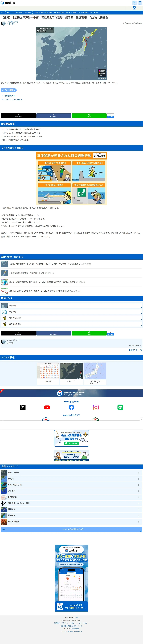Open 現在地周辺の雨雲レーダー thumbnail card
The width and height of the screenshot is (143, 644).
pos(95,374)
